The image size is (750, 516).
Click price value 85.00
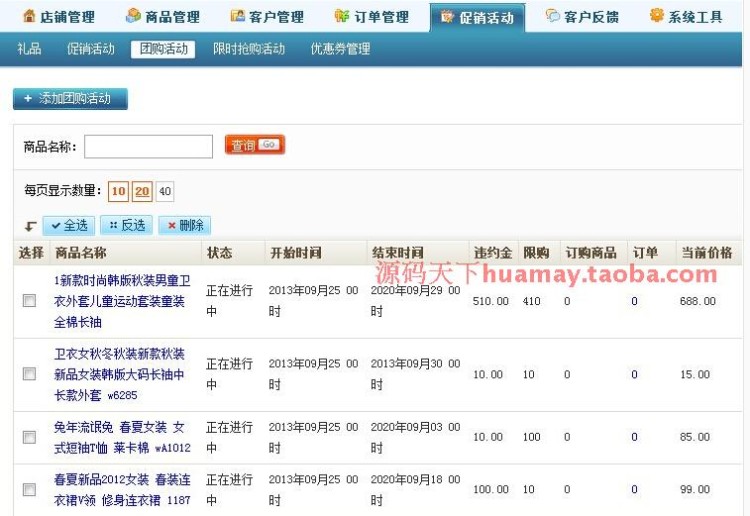point(695,437)
